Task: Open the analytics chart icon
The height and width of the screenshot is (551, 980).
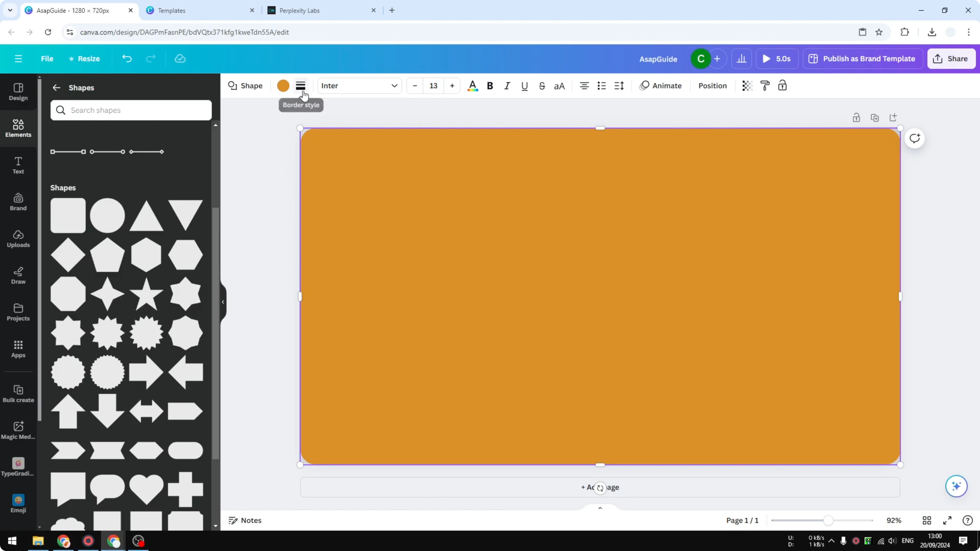Action: pyautogui.click(x=741, y=59)
